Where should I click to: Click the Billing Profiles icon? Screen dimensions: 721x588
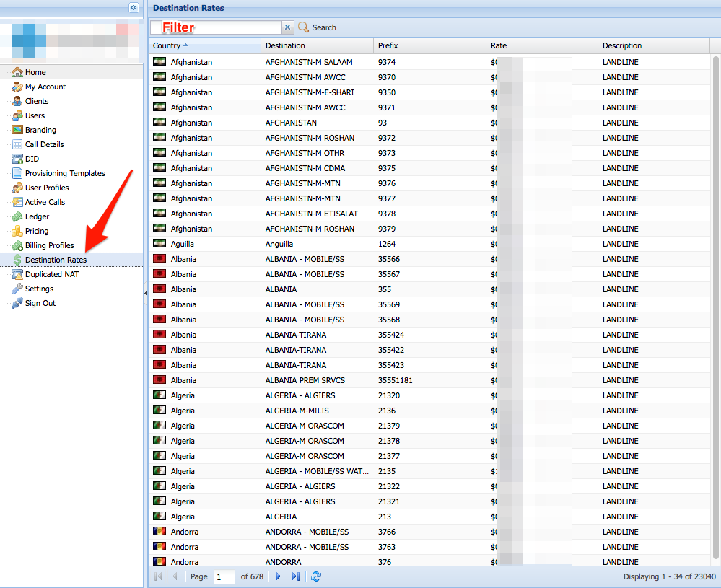(x=17, y=245)
